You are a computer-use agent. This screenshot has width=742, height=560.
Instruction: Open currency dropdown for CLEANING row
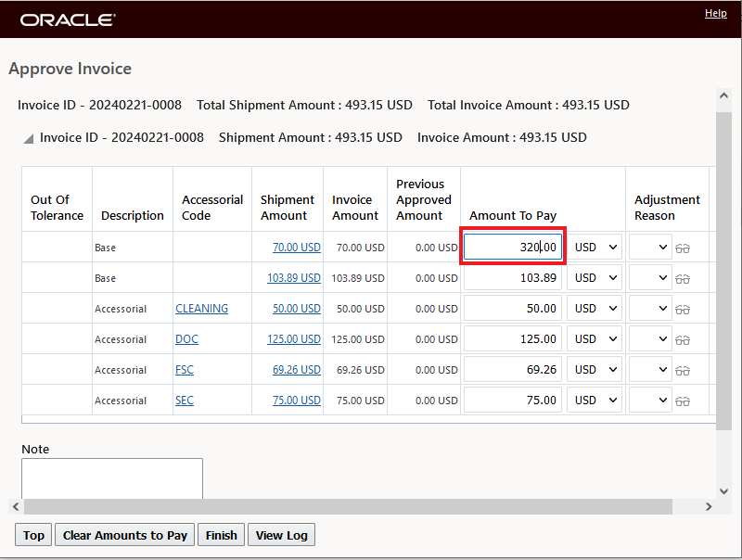point(595,309)
